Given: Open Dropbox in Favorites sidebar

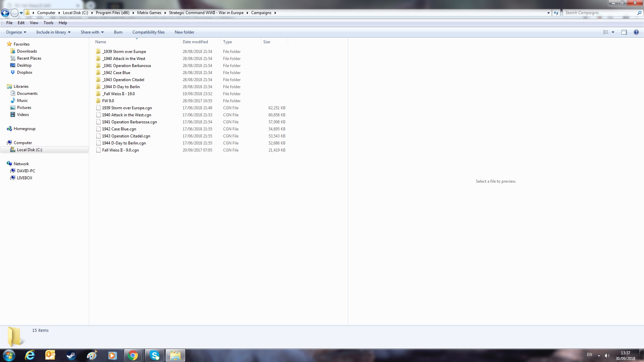Looking at the screenshot, I should tap(24, 72).
